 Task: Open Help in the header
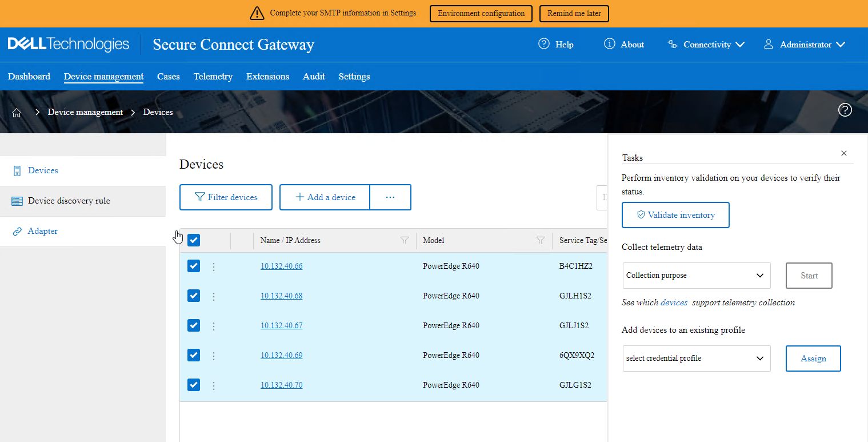tap(556, 45)
